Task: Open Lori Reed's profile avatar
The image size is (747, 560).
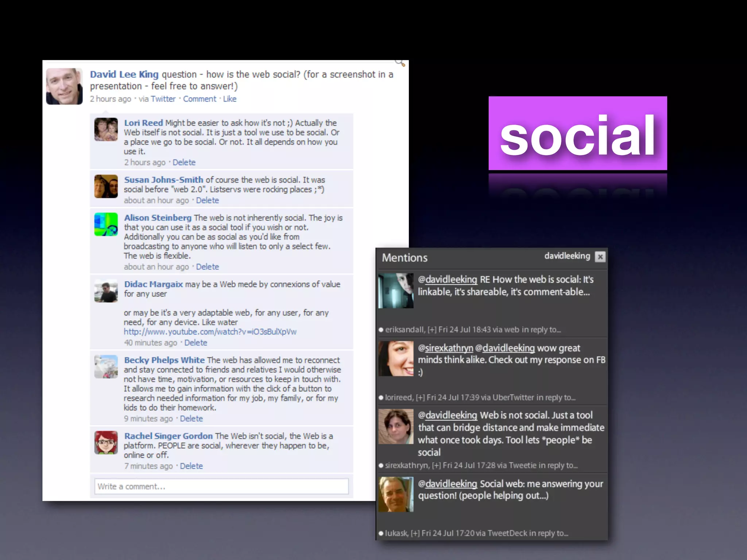Action: tap(106, 129)
